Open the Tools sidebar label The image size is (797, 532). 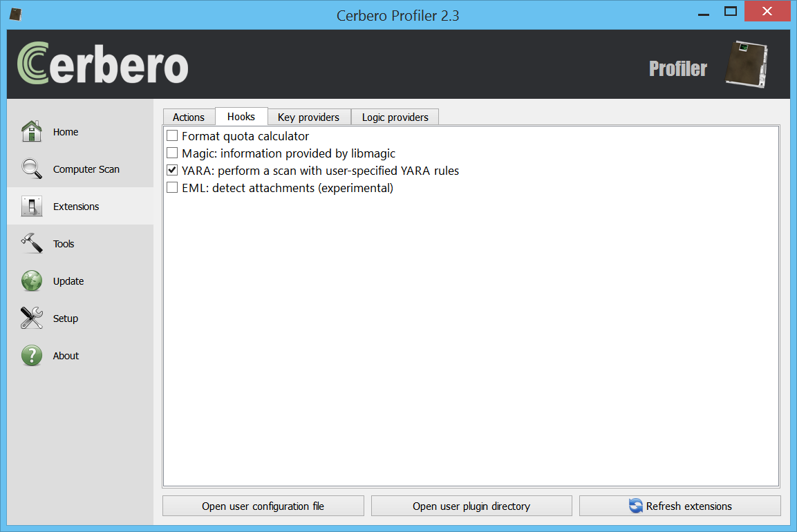click(64, 244)
